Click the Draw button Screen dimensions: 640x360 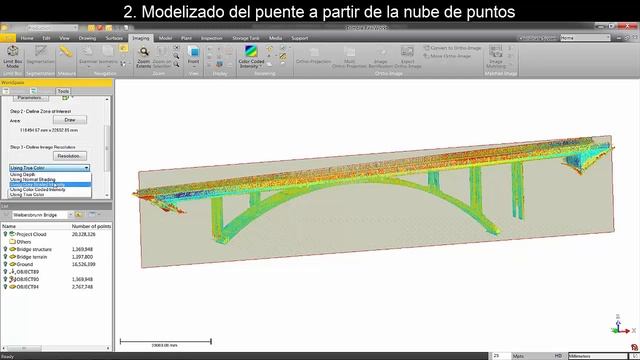point(70,120)
